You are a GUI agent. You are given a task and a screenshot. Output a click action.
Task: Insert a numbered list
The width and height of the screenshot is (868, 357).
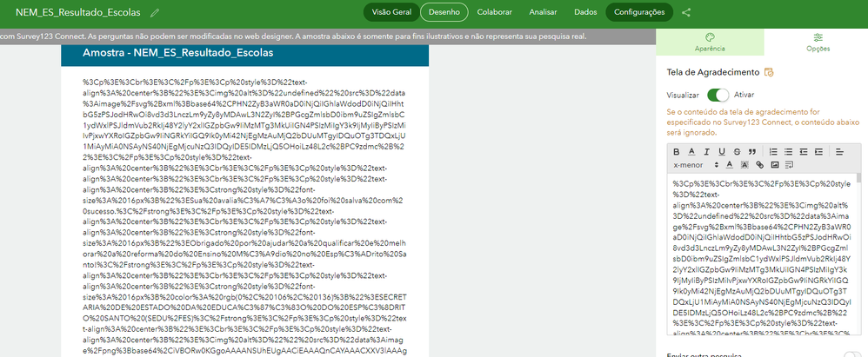(773, 151)
